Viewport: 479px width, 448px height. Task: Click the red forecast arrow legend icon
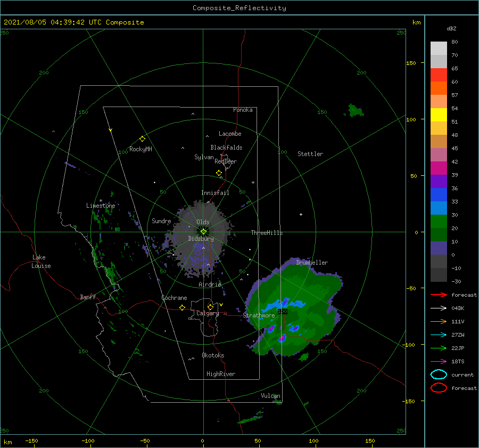pyautogui.click(x=439, y=295)
